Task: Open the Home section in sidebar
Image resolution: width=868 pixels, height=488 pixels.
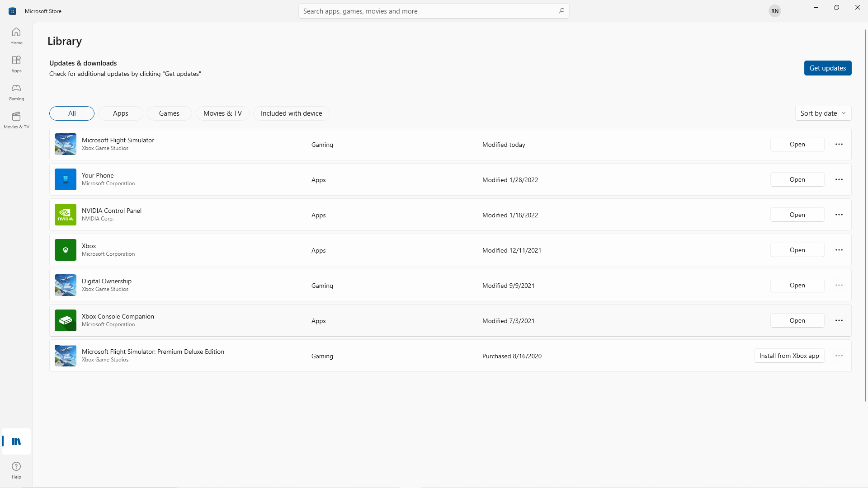Action: point(16,36)
